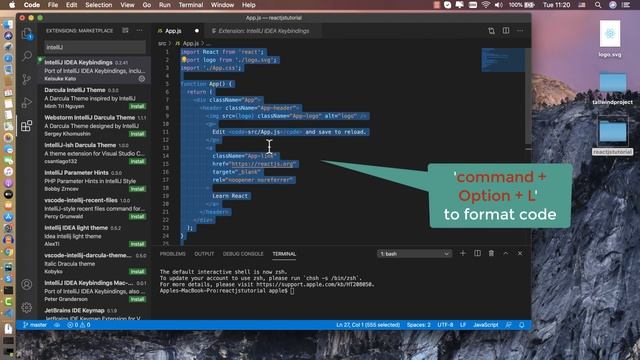Image resolution: width=640 pixels, height=360 pixels.
Task: Click the lightbulb code action icon
Action: 184,60
